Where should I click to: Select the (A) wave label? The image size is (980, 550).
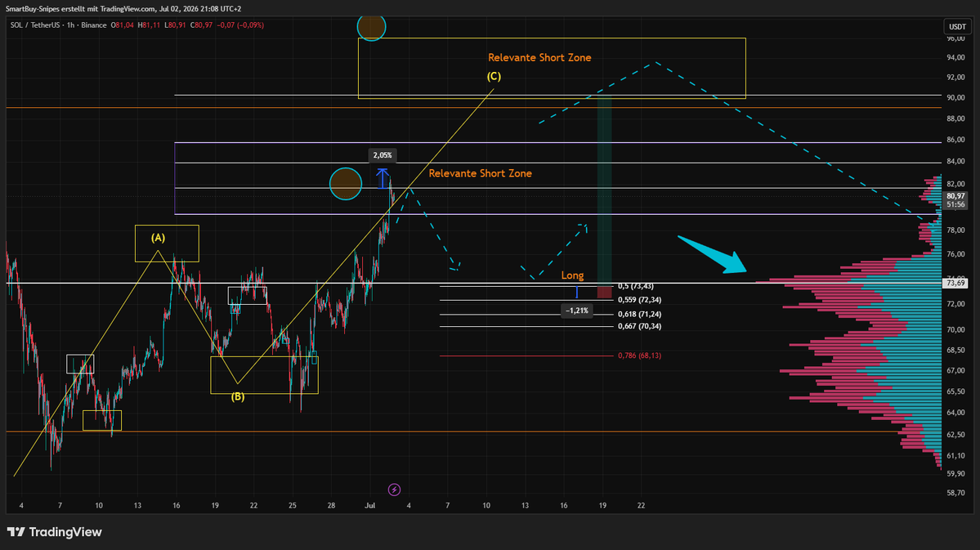pos(158,238)
